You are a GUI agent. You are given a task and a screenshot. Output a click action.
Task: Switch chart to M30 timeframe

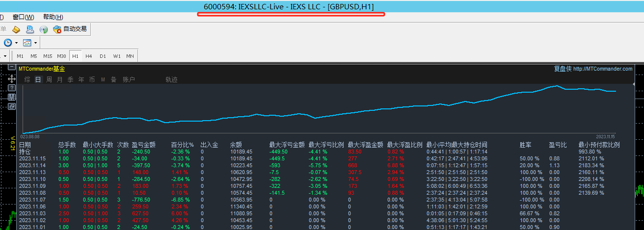point(61,56)
